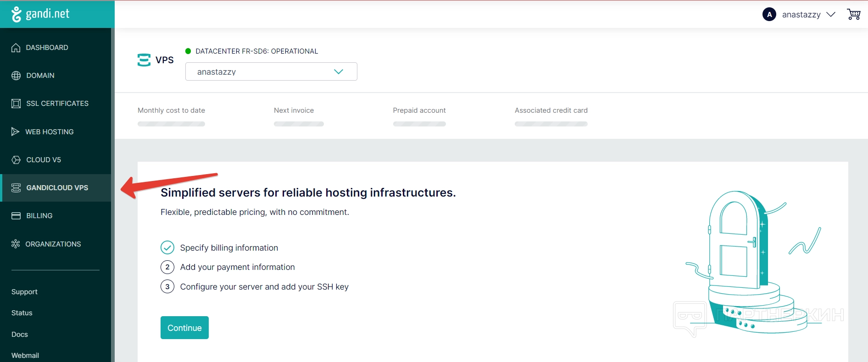Click the Billing card icon
868x362 pixels.
16,216
